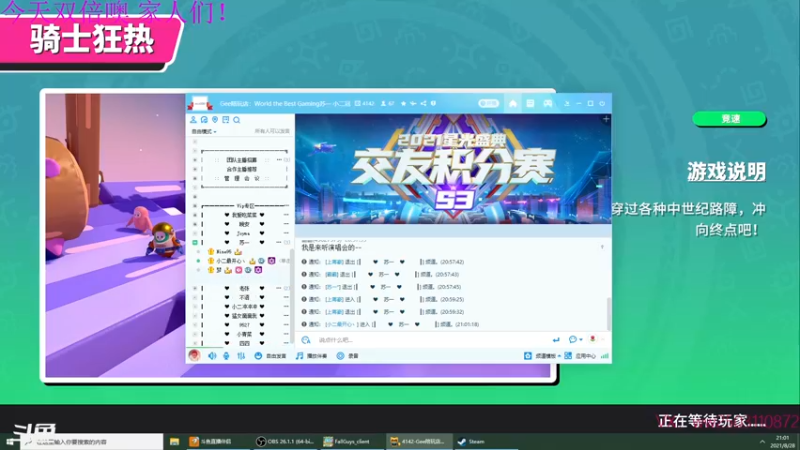This screenshot has width=800, height=450.
Task: Expand the 晚安 channel row
Action: [x=195, y=224]
